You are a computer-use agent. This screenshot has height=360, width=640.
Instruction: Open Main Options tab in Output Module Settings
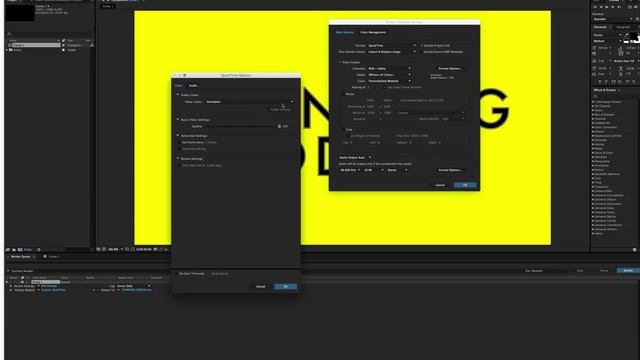click(344, 32)
